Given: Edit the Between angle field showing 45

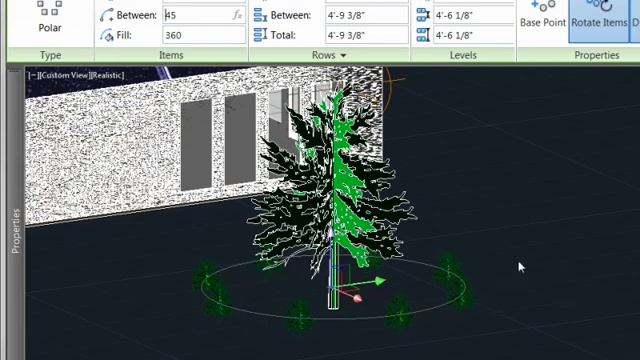Looking at the screenshot, I should 204,15.
